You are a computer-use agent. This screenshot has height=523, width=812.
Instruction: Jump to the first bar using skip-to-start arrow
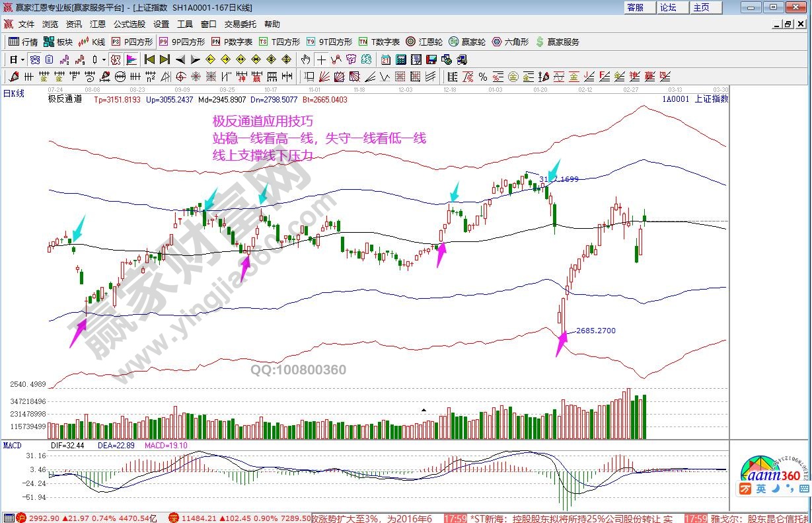(x=149, y=60)
